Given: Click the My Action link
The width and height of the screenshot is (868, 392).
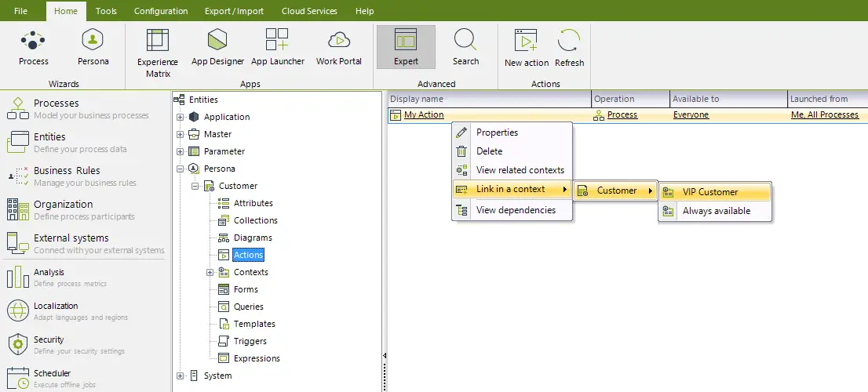Looking at the screenshot, I should [424, 115].
